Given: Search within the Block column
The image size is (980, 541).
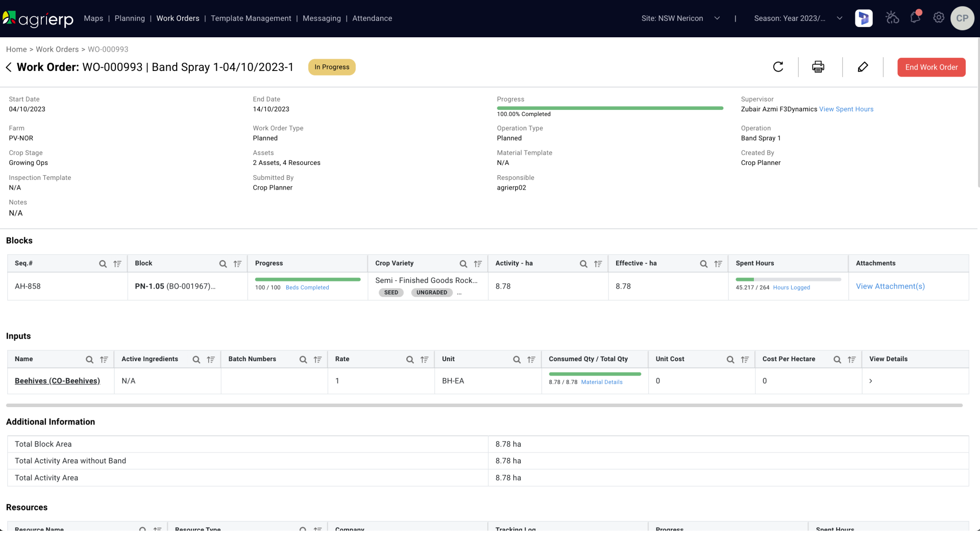Looking at the screenshot, I should pyautogui.click(x=223, y=264).
